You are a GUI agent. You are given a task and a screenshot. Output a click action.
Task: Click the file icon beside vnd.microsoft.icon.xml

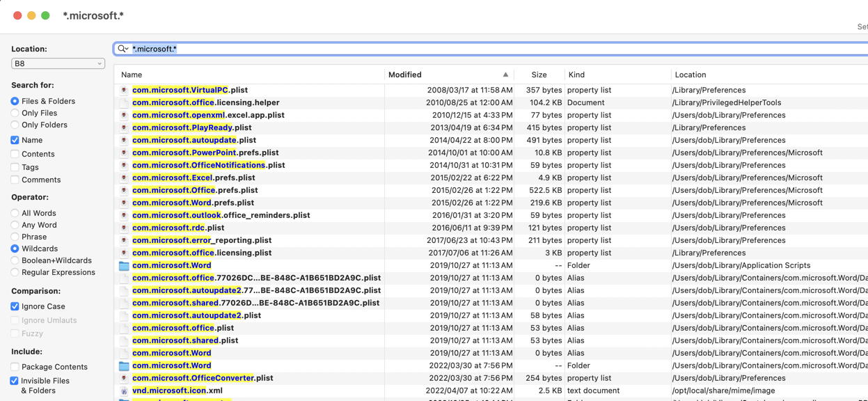tap(124, 391)
